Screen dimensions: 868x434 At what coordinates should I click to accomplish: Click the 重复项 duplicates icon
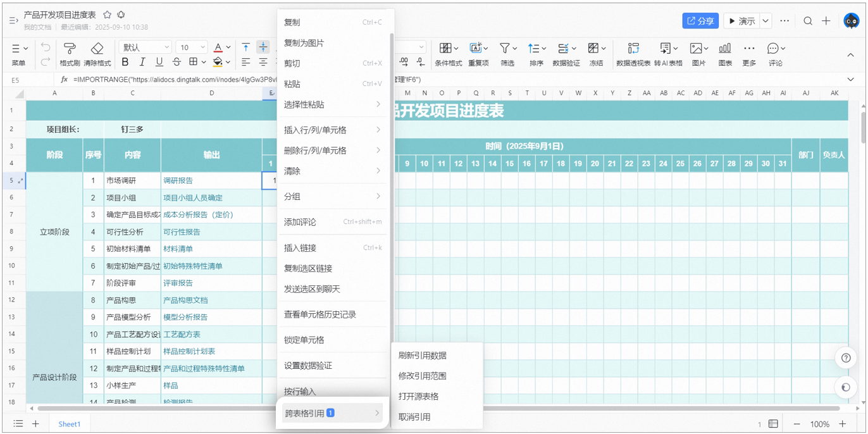coord(478,48)
